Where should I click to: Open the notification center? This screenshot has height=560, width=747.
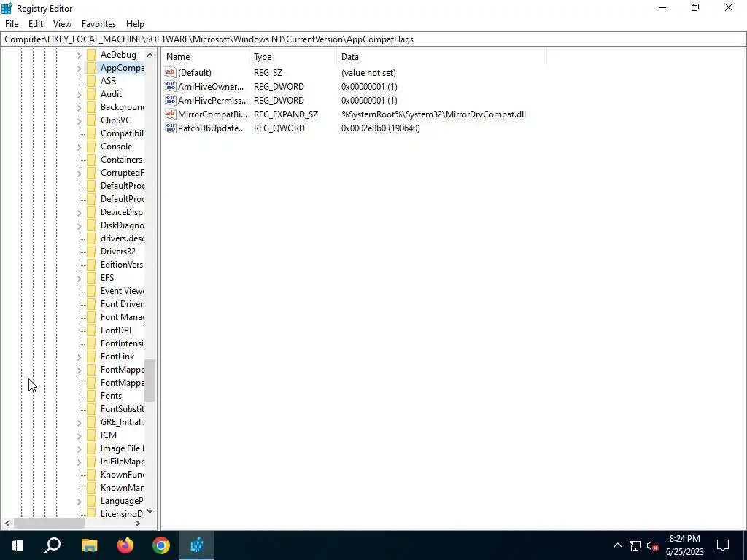tap(723, 545)
